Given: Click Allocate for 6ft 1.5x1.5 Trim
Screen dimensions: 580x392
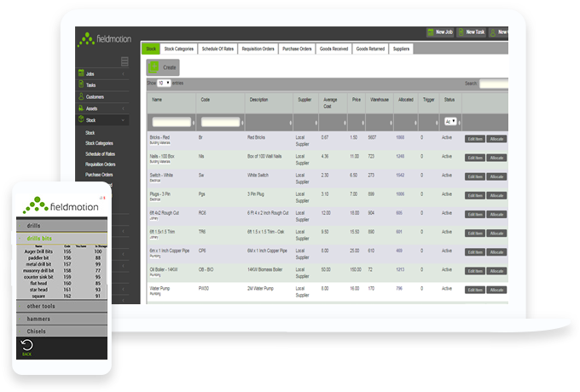Looking at the screenshot, I should 496,233.
